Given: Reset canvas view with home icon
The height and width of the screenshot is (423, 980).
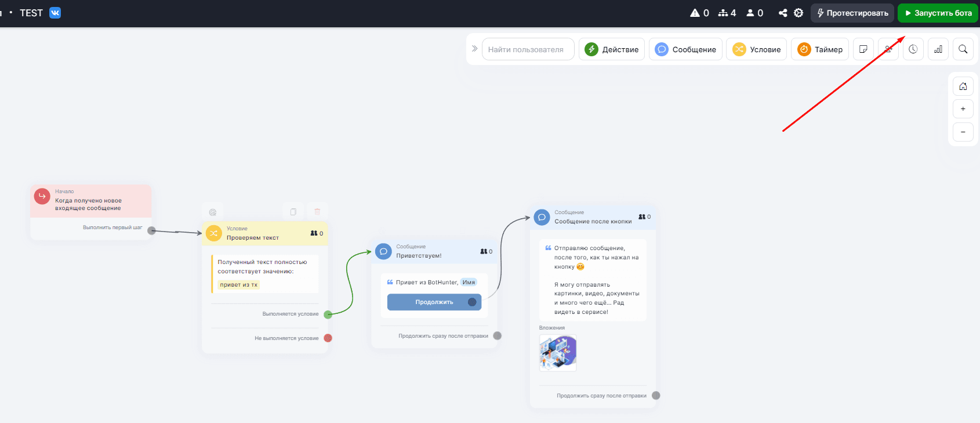Looking at the screenshot, I should point(963,86).
